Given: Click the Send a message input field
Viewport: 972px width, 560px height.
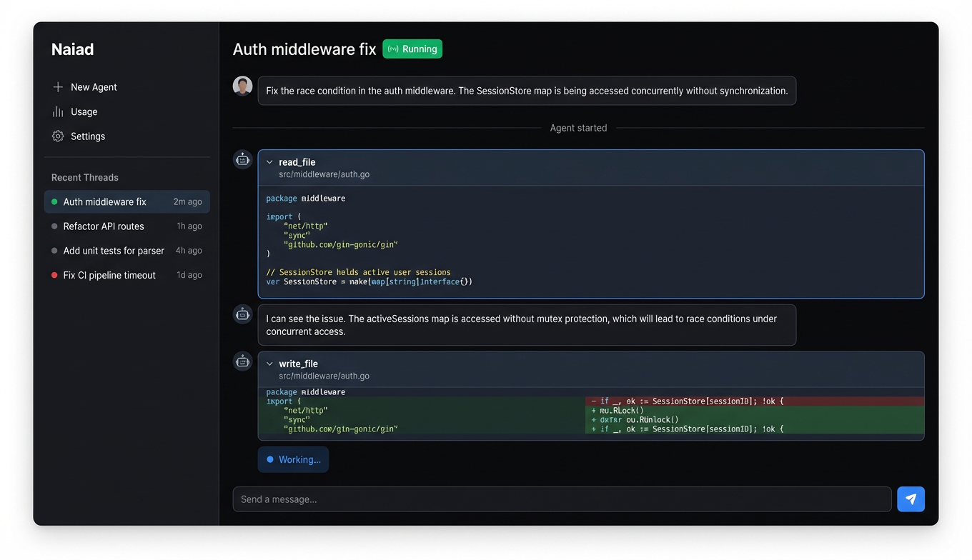Looking at the screenshot, I should coord(562,499).
